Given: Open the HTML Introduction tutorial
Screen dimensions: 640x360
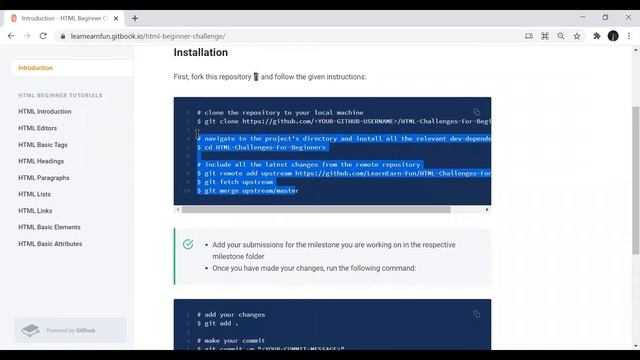Looking at the screenshot, I should (x=45, y=111).
